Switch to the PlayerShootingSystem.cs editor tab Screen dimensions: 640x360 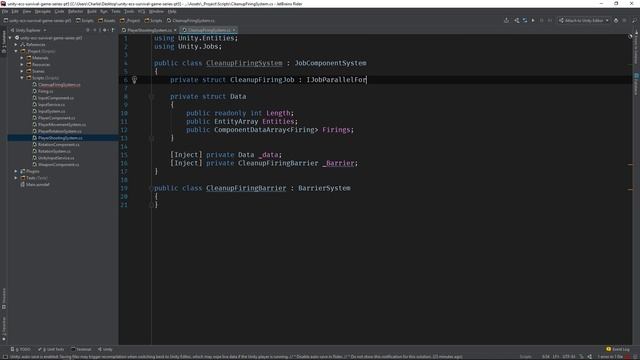coord(149,30)
